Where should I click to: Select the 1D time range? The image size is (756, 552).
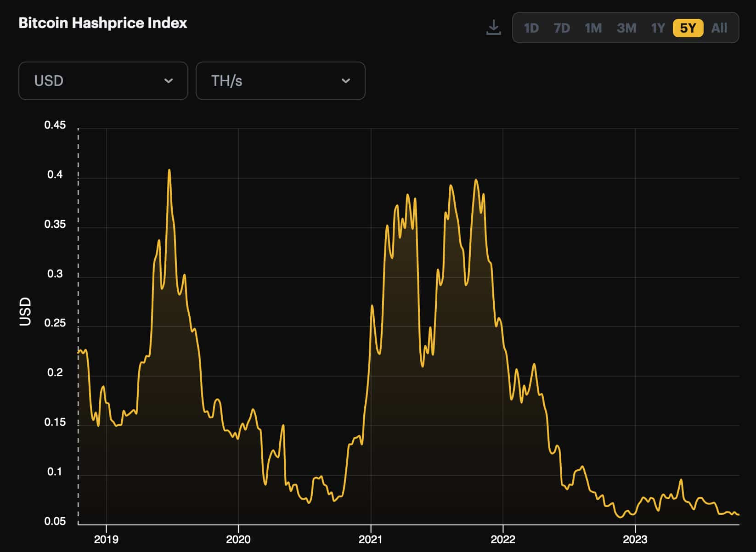[x=531, y=28]
